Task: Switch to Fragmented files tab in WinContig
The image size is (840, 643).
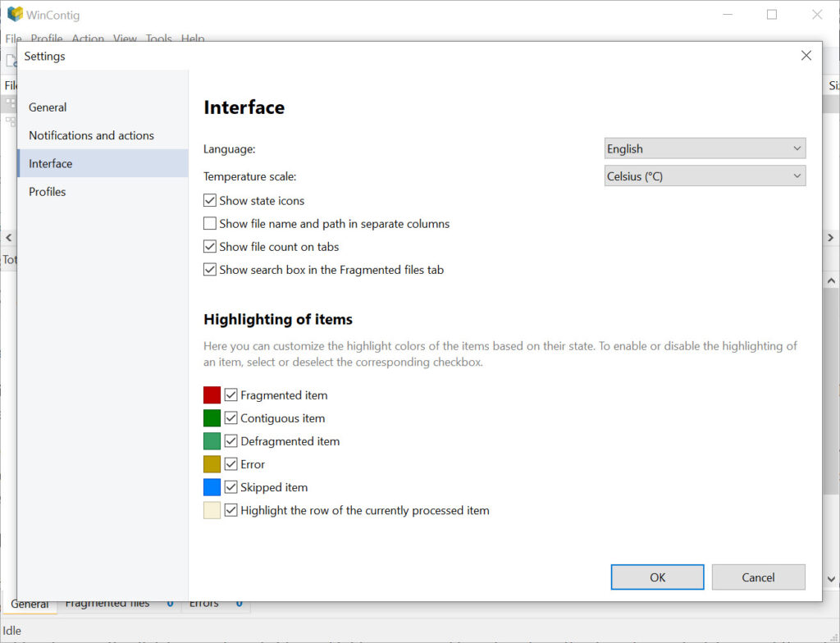Action: 119,604
